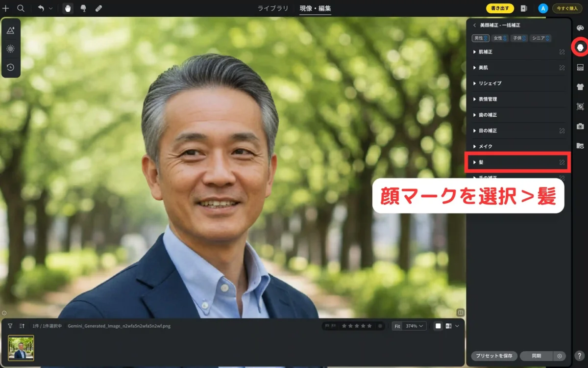Set the reject flag in rating bar
The width and height of the screenshot is (588, 368).
point(334,326)
